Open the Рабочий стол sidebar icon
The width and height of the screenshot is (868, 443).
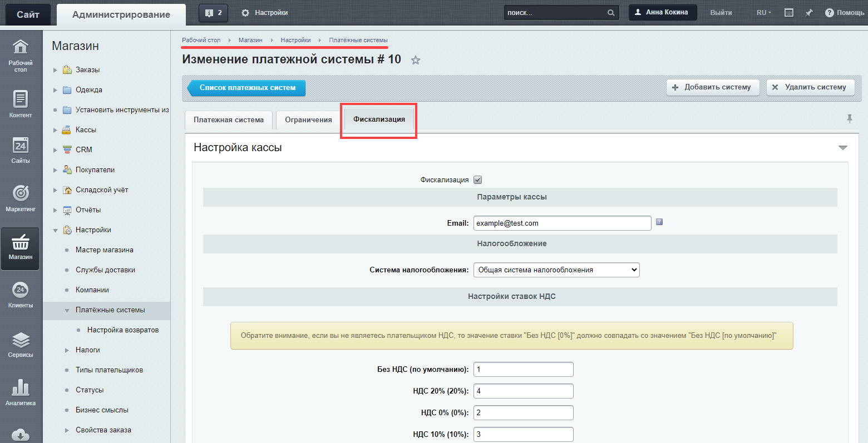click(21, 56)
